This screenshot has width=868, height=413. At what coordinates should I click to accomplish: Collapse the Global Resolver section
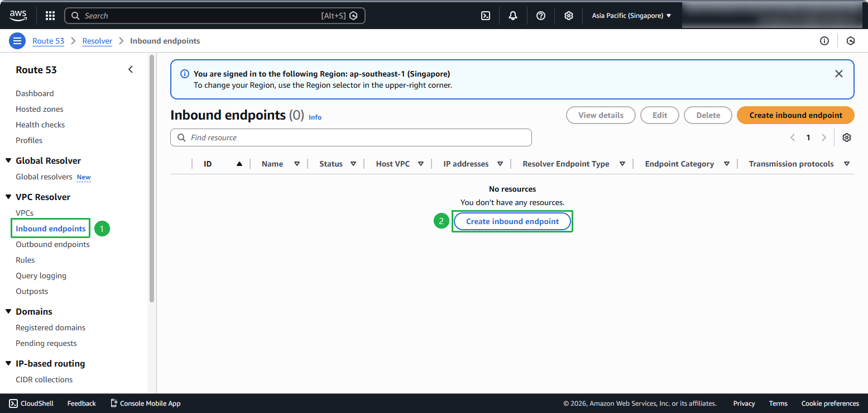[8, 161]
